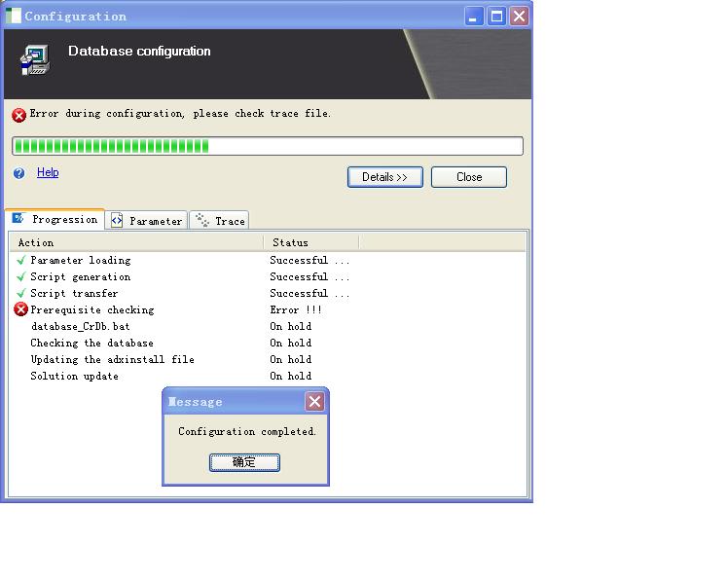Image resolution: width=728 pixels, height=581 pixels.
Task: Click the red error icon beside error message
Action: tap(18, 115)
